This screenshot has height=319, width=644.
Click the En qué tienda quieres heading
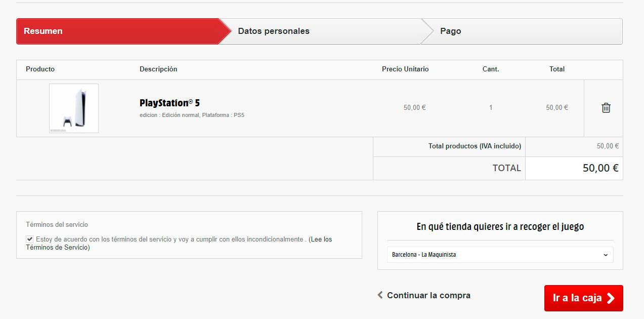(500, 227)
